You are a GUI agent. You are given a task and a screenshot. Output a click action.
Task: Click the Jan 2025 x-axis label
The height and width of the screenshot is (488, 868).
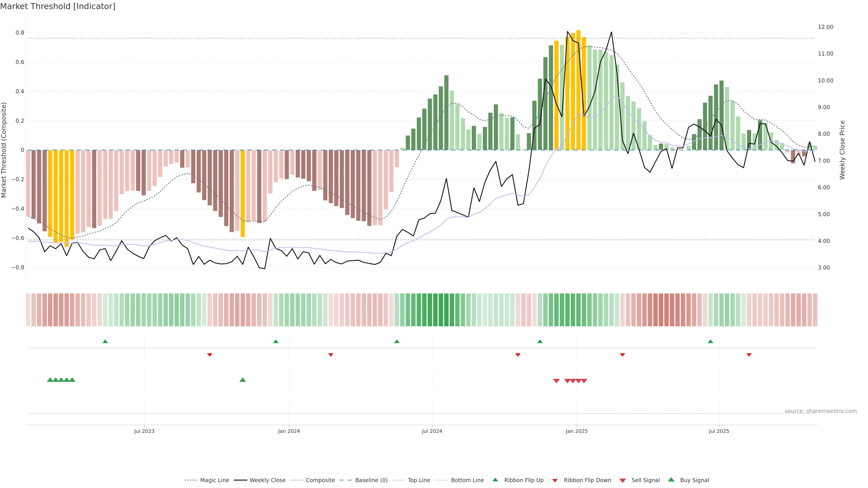click(577, 431)
